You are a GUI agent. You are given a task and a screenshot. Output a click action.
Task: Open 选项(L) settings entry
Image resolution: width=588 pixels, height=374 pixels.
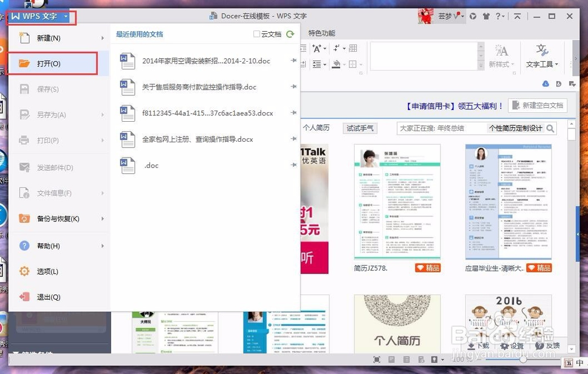pyautogui.click(x=58, y=271)
